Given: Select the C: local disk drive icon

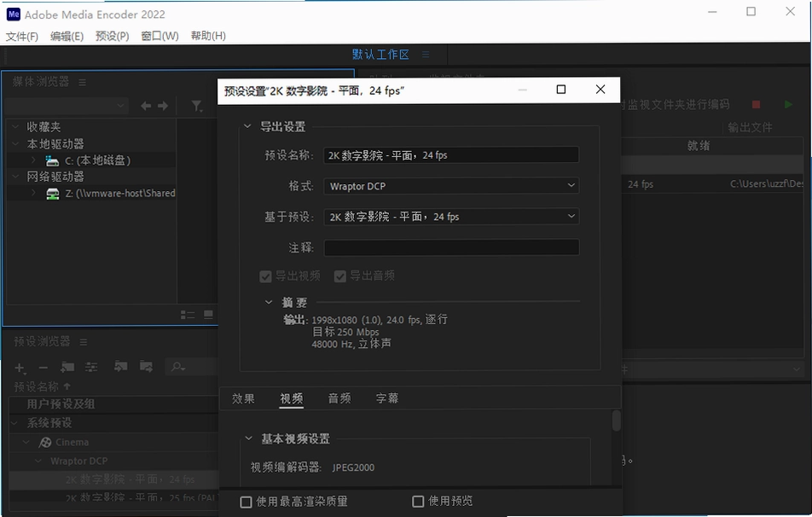Looking at the screenshot, I should 52,160.
